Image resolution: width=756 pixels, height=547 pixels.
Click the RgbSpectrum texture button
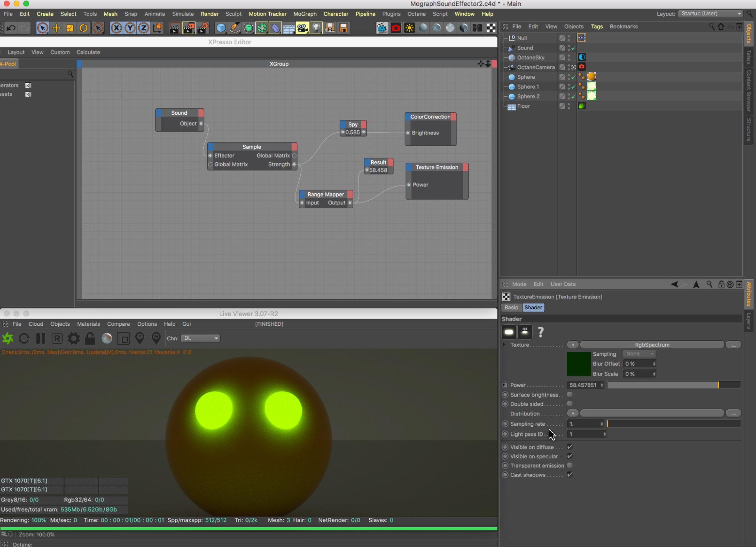click(652, 345)
